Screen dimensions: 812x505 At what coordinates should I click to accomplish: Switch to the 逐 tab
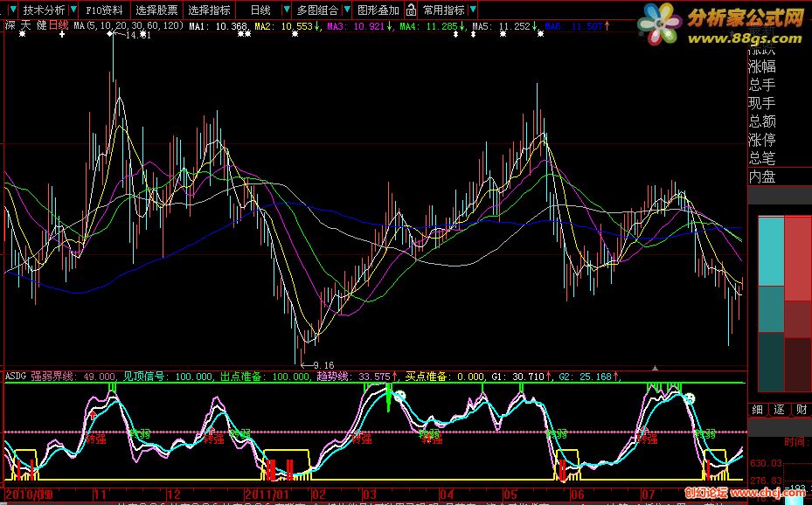[x=780, y=410]
